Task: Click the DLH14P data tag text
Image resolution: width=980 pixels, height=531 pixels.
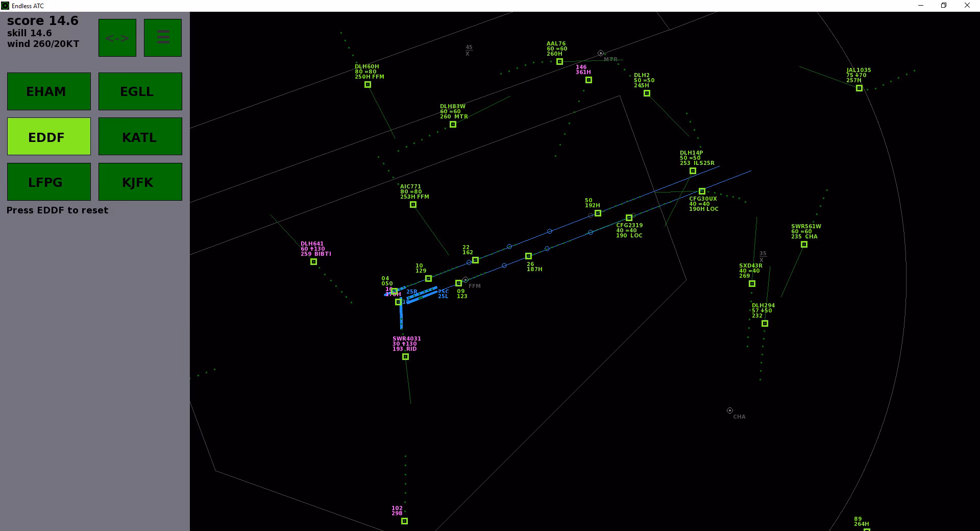Action: pos(697,158)
